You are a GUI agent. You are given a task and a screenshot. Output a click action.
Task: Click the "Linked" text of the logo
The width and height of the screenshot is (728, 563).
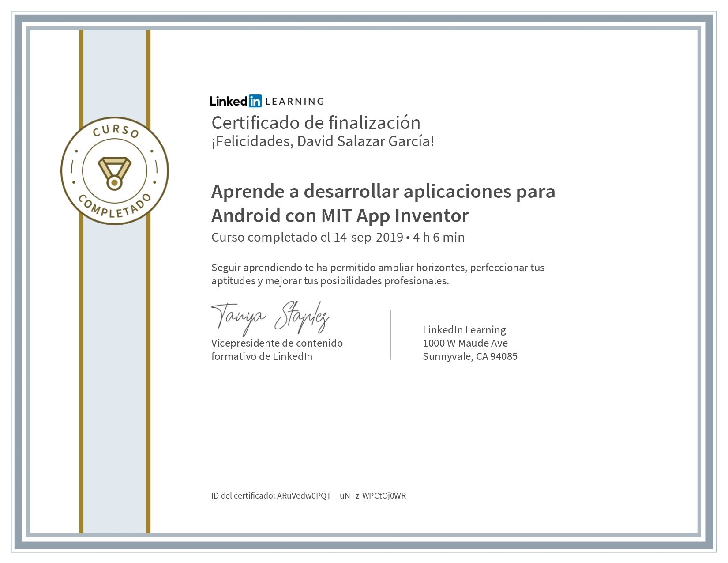click(229, 101)
